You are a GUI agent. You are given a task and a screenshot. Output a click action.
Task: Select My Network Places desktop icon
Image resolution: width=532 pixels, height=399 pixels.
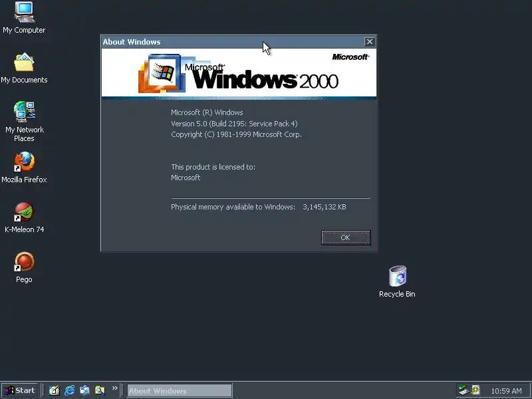[x=24, y=122]
